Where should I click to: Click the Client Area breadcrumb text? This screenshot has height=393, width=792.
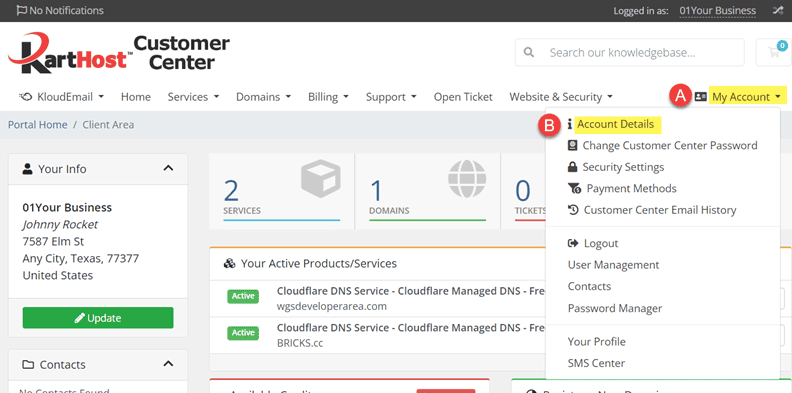[108, 124]
